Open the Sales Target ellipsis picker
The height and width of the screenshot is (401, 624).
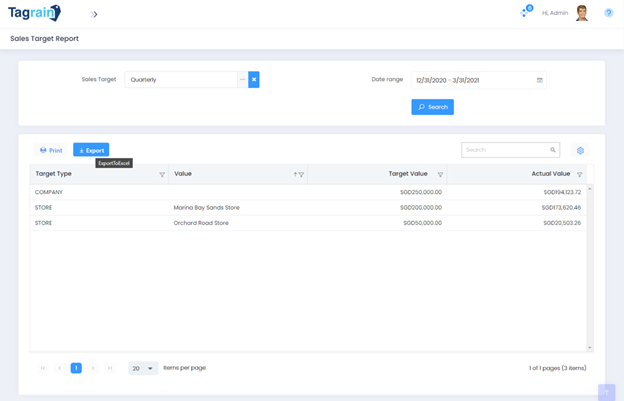point(242,79)
